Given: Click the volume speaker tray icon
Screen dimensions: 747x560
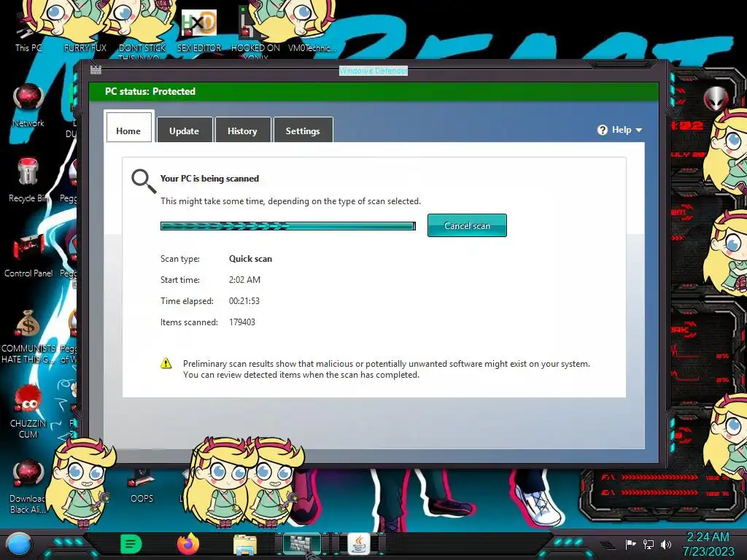Looking at the screenshot, I should click(666, 544).
